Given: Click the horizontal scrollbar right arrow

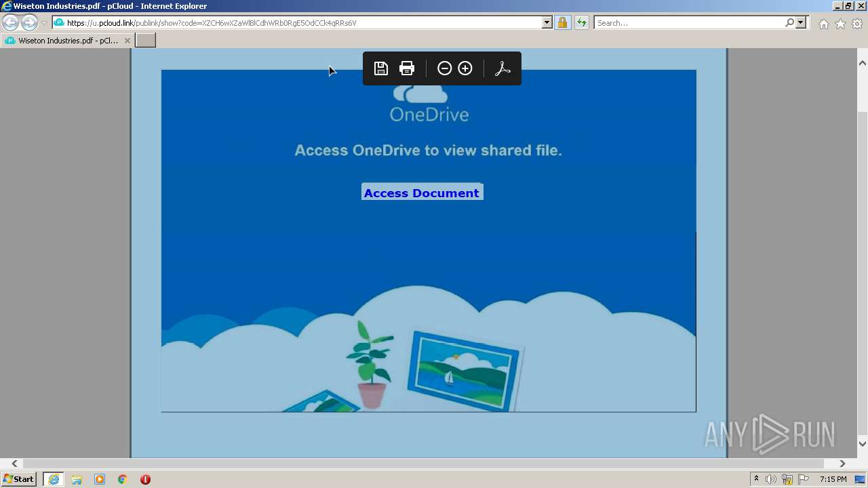Looking at the screenshot, I should [842, 464].
